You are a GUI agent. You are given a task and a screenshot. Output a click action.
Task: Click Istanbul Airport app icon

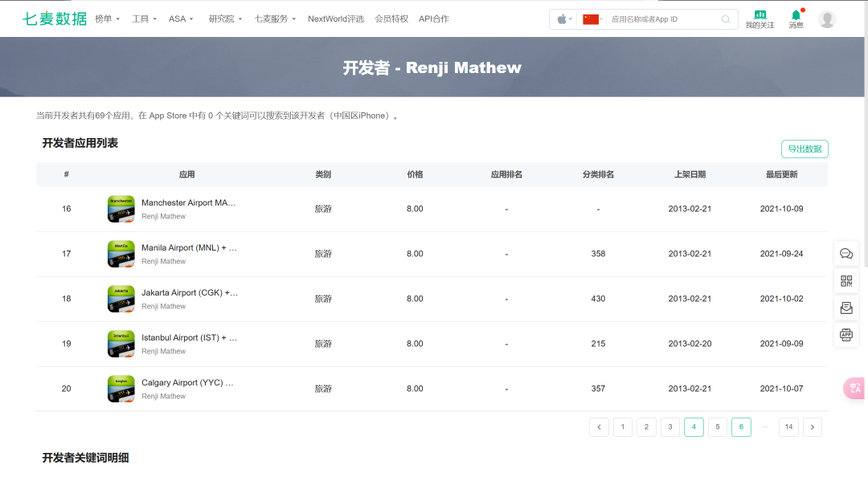pos(121,344)
